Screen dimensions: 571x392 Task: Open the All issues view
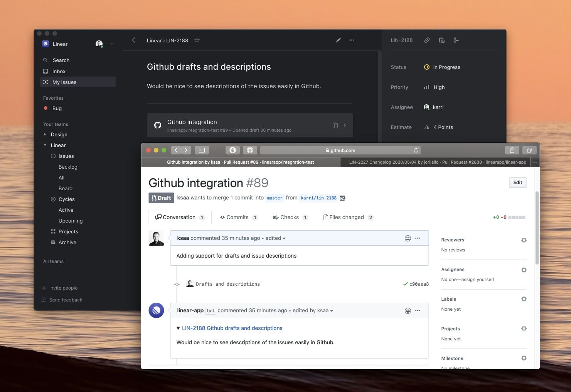click(61, 178)
